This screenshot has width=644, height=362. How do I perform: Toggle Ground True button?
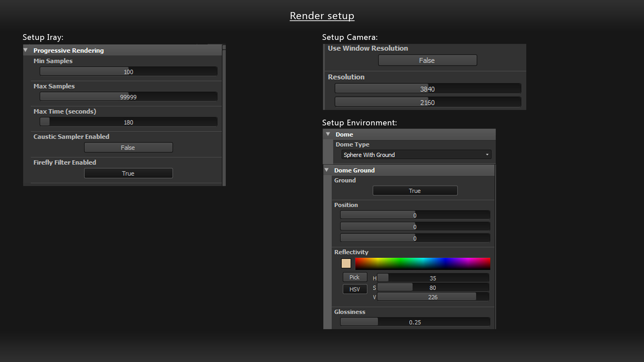point(415,191)
